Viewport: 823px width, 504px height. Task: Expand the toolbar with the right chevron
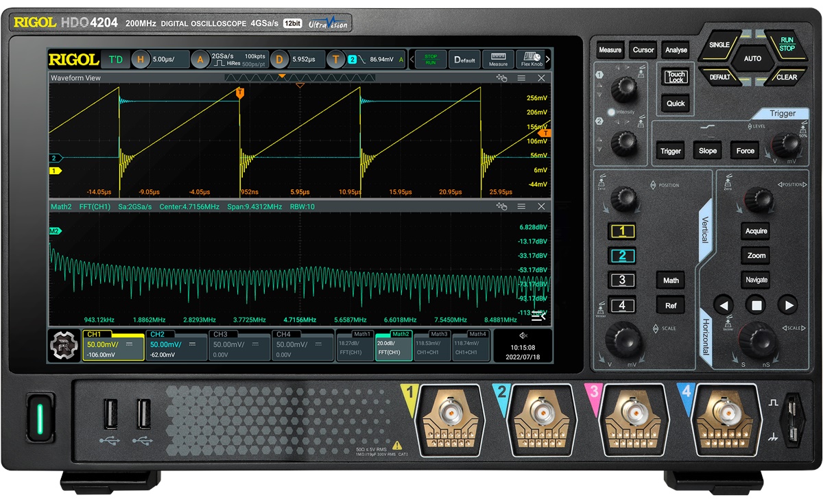pyautogui.click(x=548, y=60)
